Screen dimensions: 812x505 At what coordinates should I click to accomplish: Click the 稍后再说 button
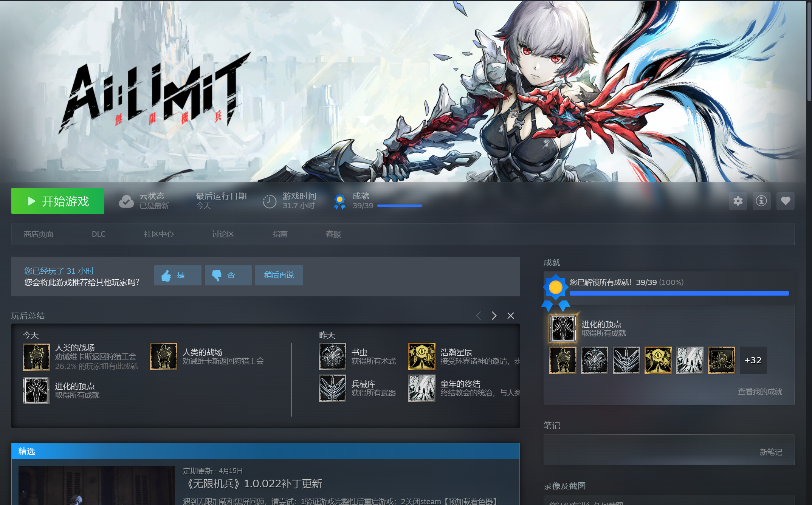[279, 275]
